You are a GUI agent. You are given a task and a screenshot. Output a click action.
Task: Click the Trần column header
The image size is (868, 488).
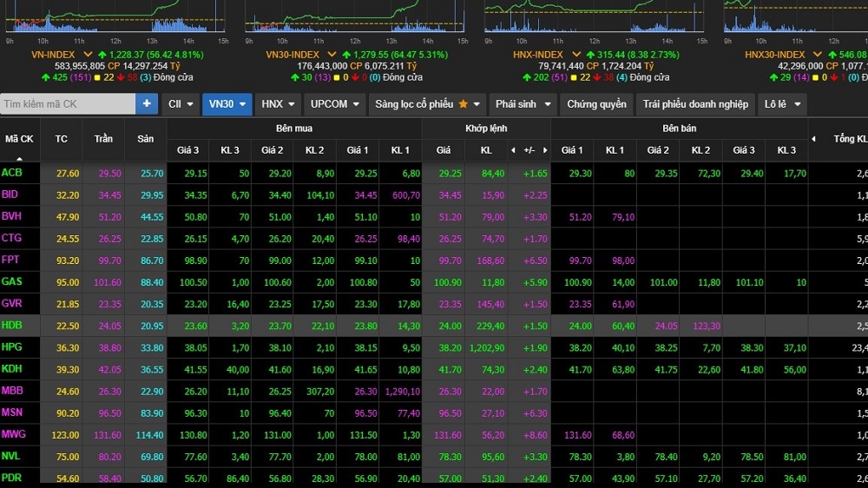(103, 139)
